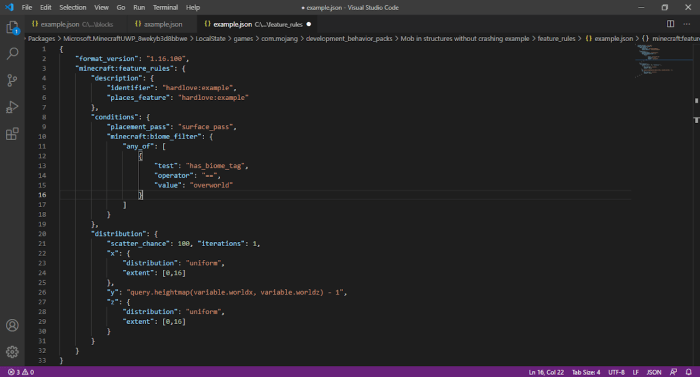Click the "any_of" key
700x377 pixels.
point(138,146)
